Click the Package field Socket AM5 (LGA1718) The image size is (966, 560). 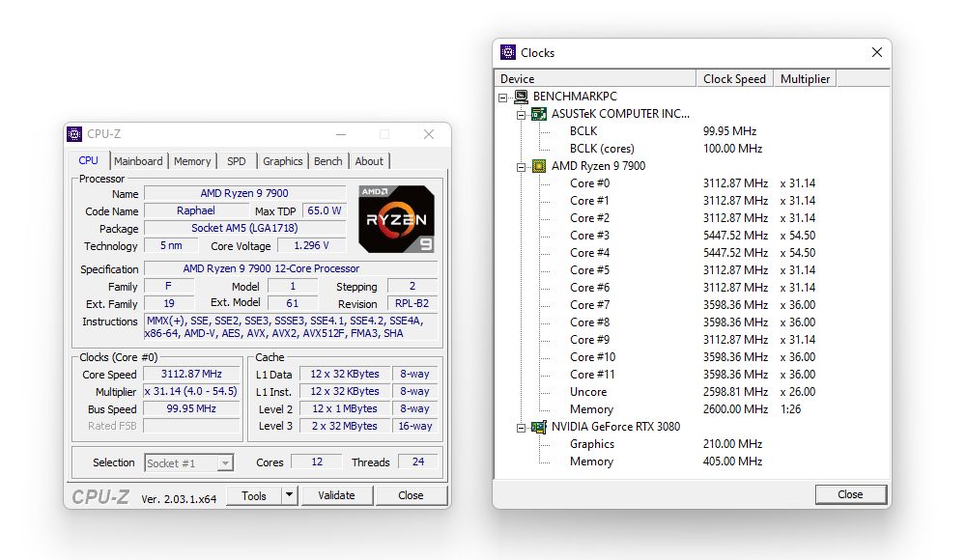[244, 228]
